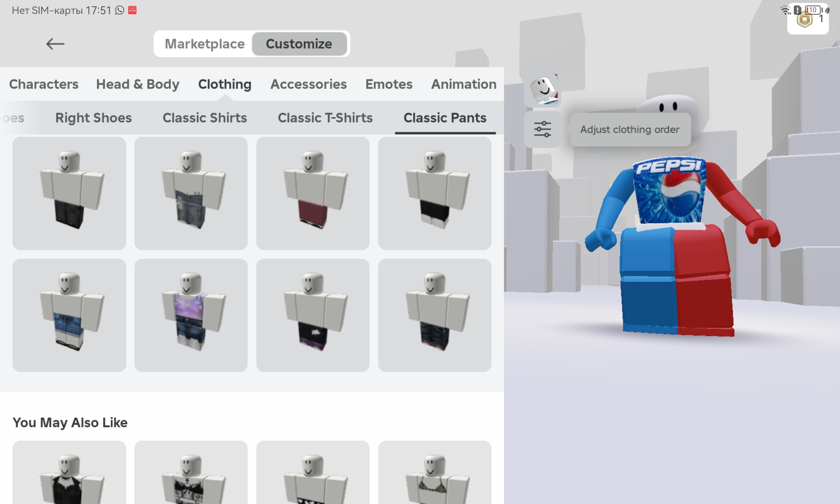Select the Classic Shirts subcategory
The height and width of the screenshot is (504, 840).
pos(205,118)
